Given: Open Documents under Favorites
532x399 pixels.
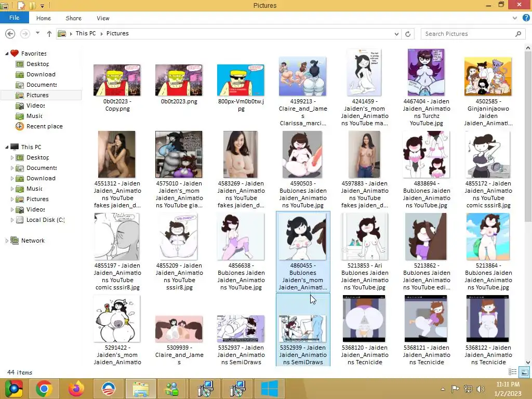Looking at the screenshot, I should pos(42,85).
